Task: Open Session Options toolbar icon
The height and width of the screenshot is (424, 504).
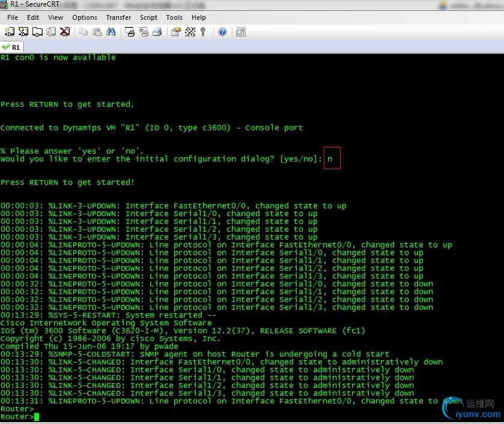Action: [176, 32]
